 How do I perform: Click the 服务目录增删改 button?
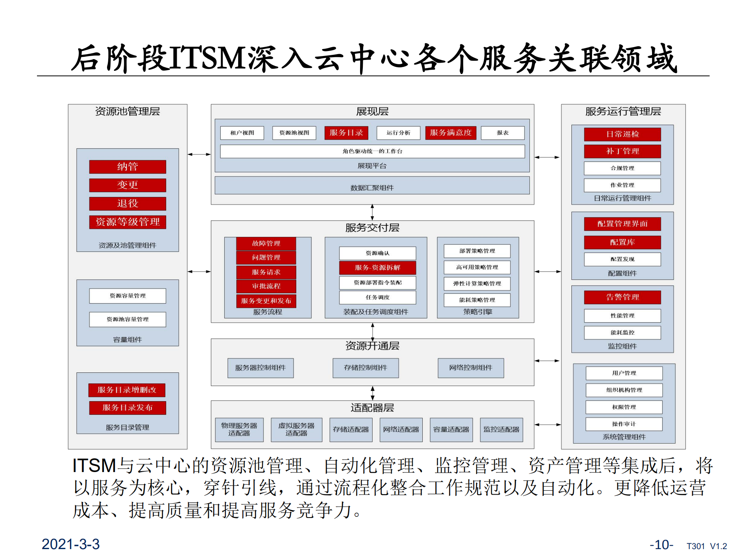(127, 390)
